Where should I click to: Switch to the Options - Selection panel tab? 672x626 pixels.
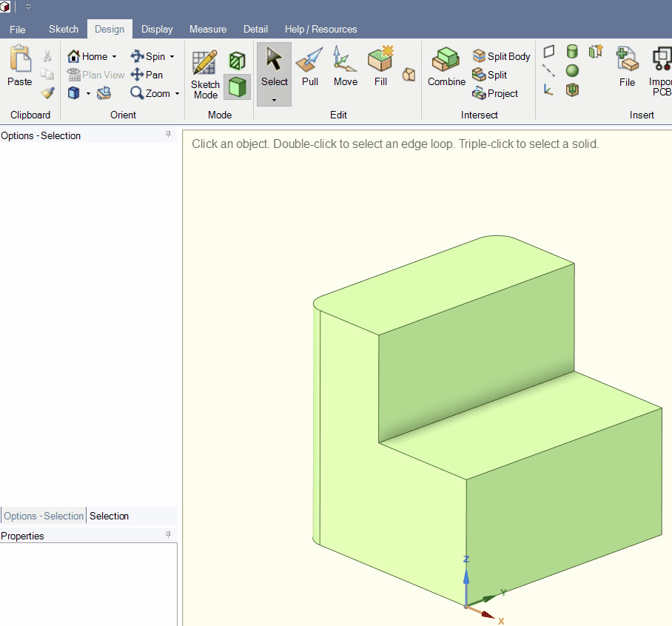click(x=43, y=516)
